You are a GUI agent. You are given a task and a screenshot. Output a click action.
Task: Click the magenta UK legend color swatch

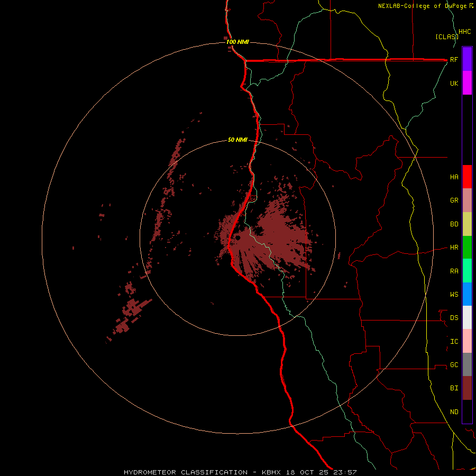tap(467, 83)
